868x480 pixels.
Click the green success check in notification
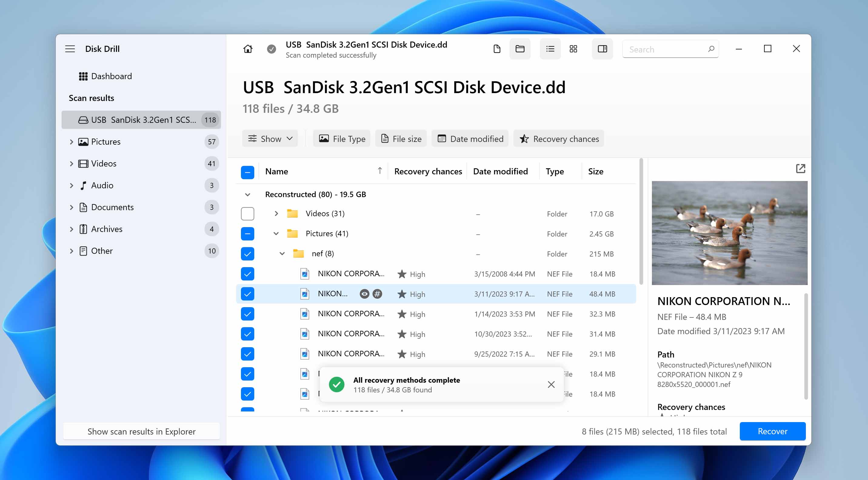[x=337, y=384]
